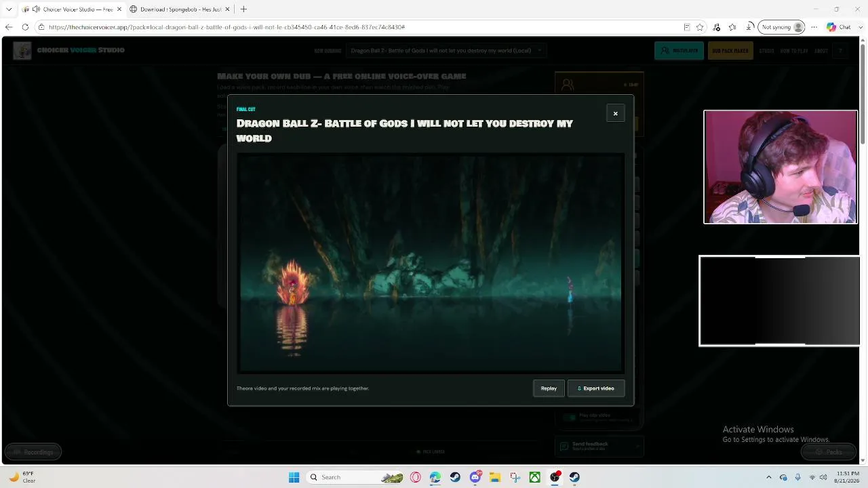Close the Final Cut dialog

pyautogui.click(x=615, y=113)
